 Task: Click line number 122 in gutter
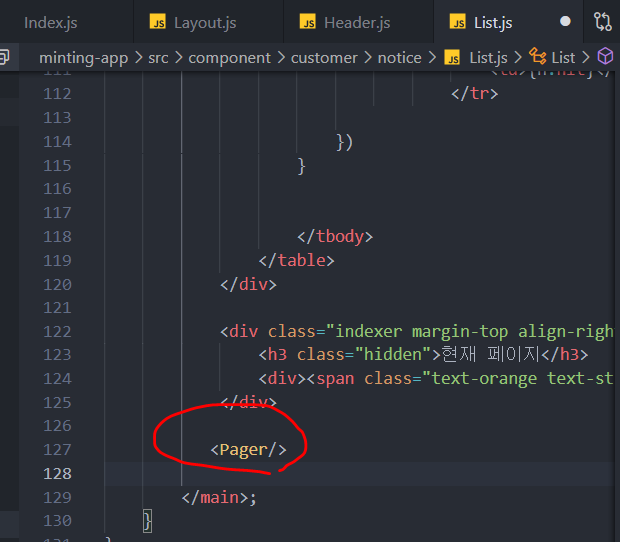tap(57, 332)
